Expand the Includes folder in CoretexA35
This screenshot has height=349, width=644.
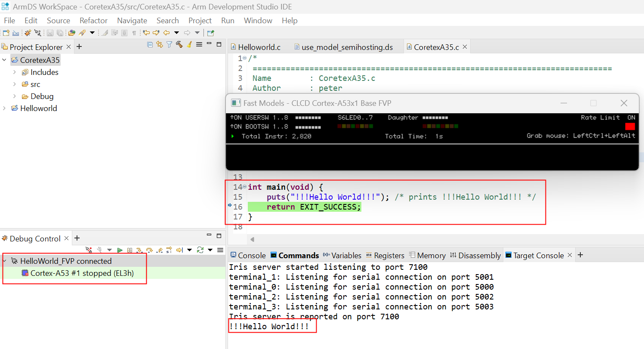[14, 72]
